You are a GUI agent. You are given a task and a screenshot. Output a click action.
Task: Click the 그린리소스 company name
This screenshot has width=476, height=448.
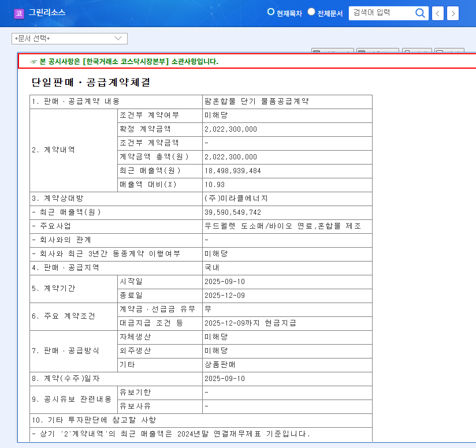47,12
